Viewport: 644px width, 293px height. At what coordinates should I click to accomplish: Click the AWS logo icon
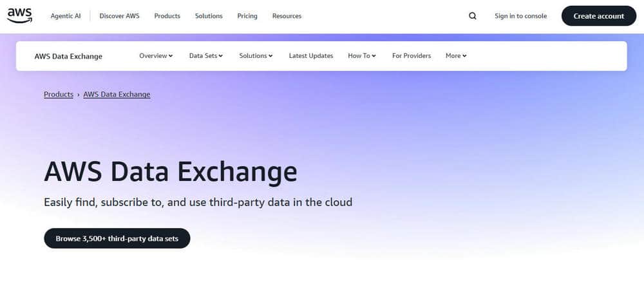click(20, 15)
